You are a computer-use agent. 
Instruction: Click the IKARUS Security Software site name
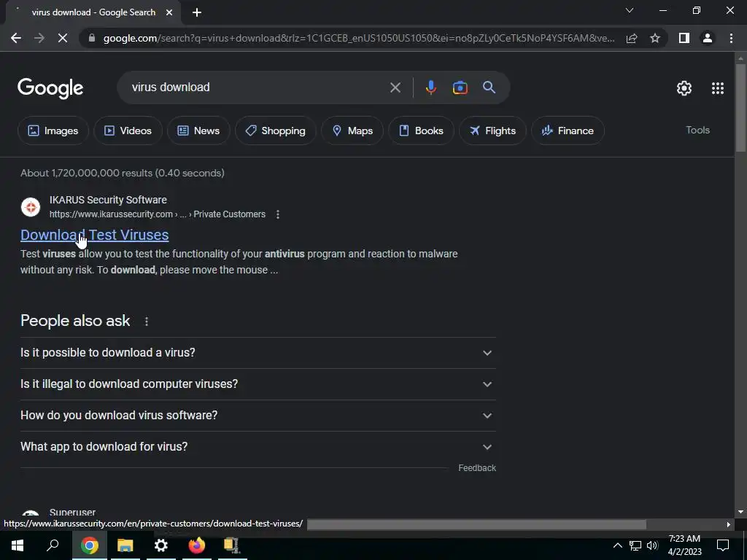click(108, 200)
